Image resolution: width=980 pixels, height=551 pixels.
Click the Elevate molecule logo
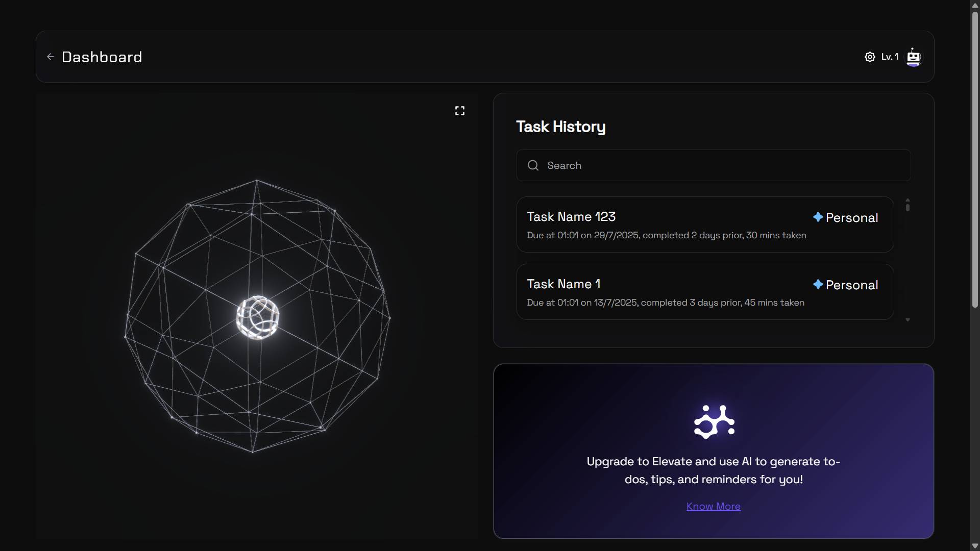point(714,422)
